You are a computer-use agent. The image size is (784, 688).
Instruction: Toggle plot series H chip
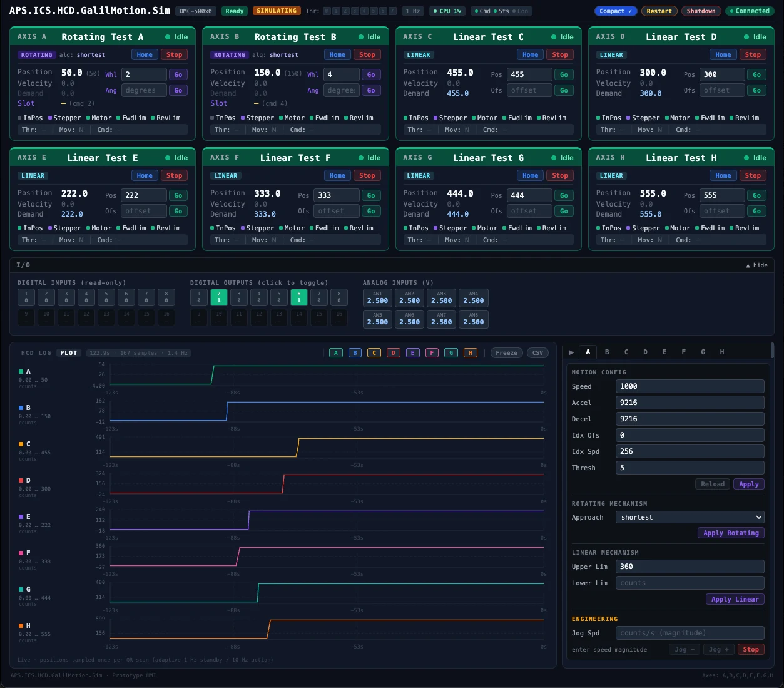pyautogui.click(x=471, y=353)
